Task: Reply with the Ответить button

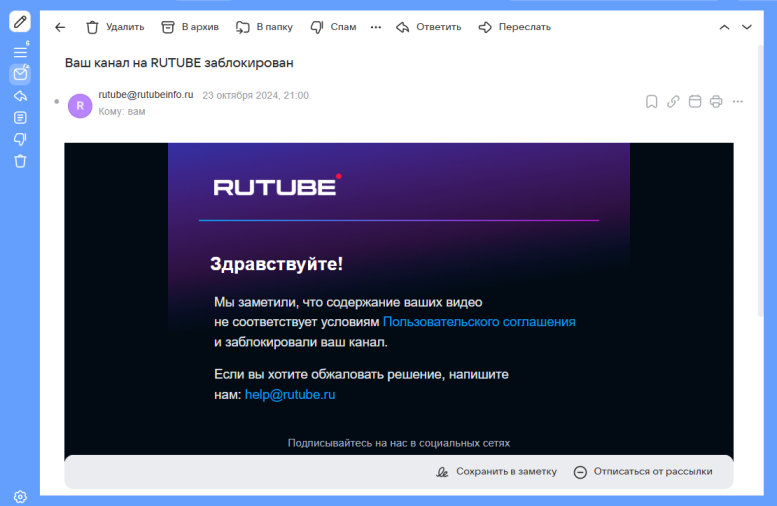Action: [x=429, y=27]
